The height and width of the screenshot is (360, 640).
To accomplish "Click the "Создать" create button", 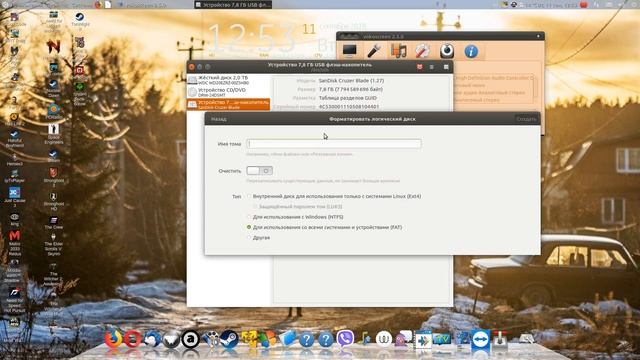I will point(526,119).
